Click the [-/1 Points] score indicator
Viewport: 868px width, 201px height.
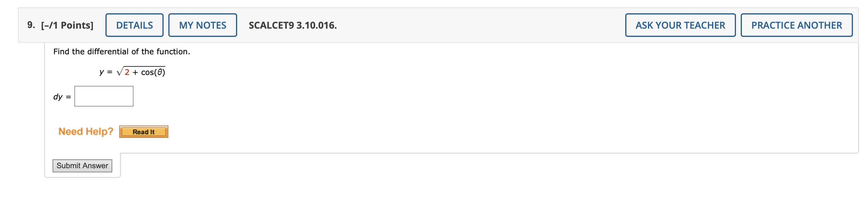click(66, 24)
